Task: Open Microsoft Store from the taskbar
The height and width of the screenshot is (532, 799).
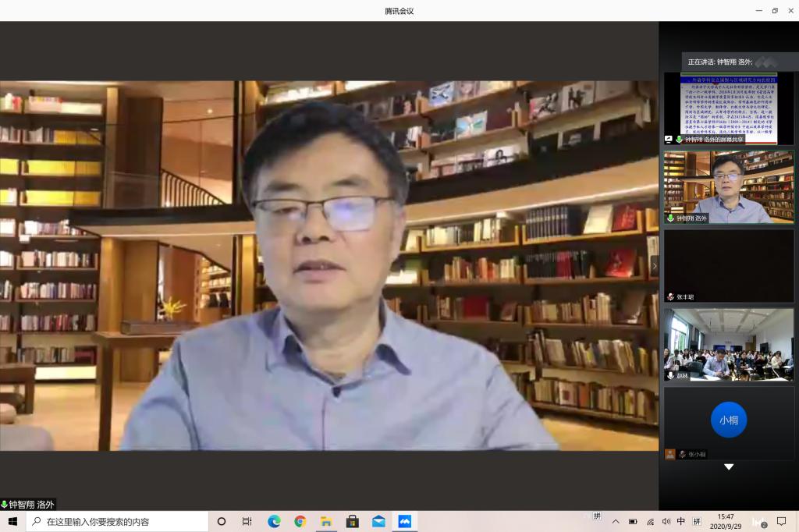Action: pyautogui.click(x=352, y=521)
